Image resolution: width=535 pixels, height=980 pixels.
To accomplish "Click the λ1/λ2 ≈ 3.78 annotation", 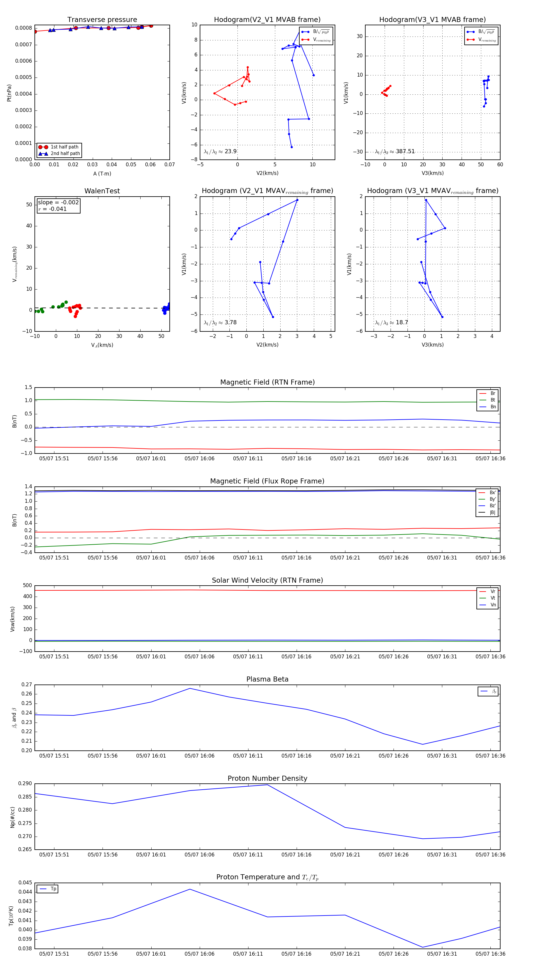I will tap(220, 323).
